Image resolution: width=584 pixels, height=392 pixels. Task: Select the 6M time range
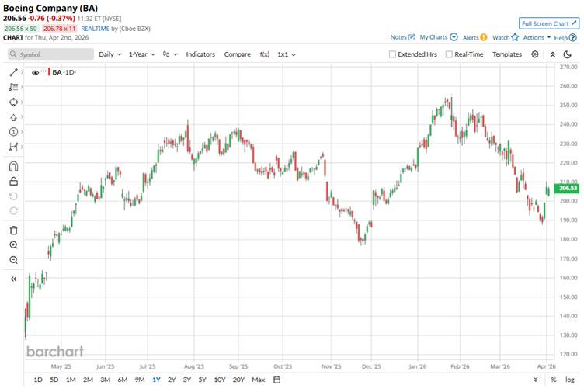click(x=123, y=380)
